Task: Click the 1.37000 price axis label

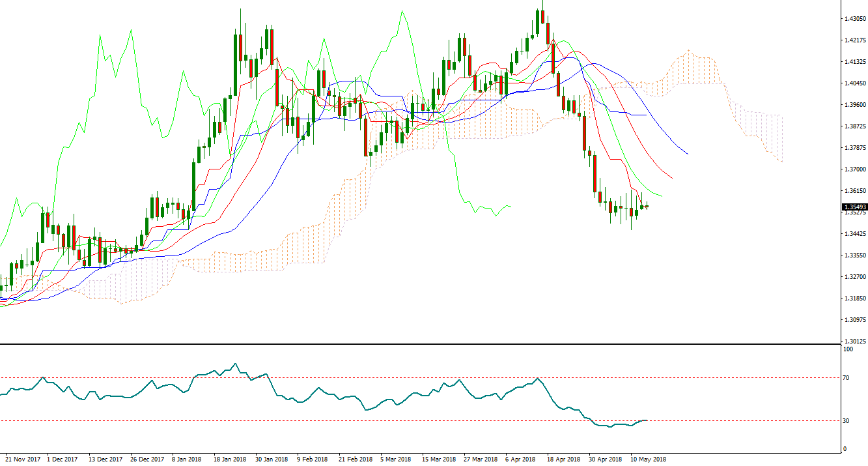Action: click(x=854, y=169)
